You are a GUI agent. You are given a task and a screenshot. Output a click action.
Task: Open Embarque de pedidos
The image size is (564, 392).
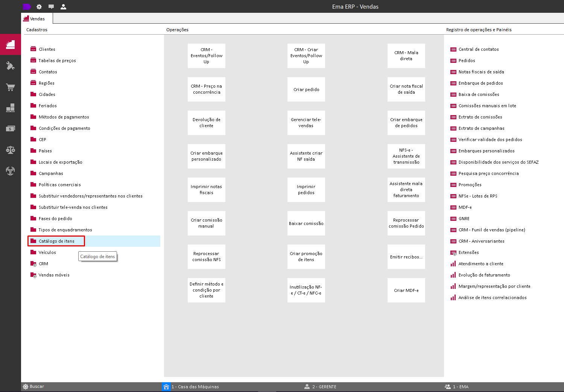coord(480,83)
